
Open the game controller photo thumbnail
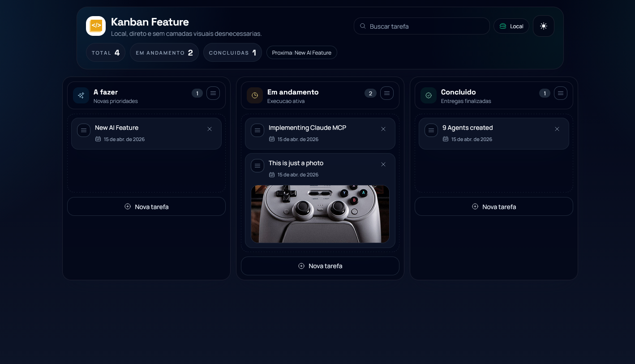[320, 214]
